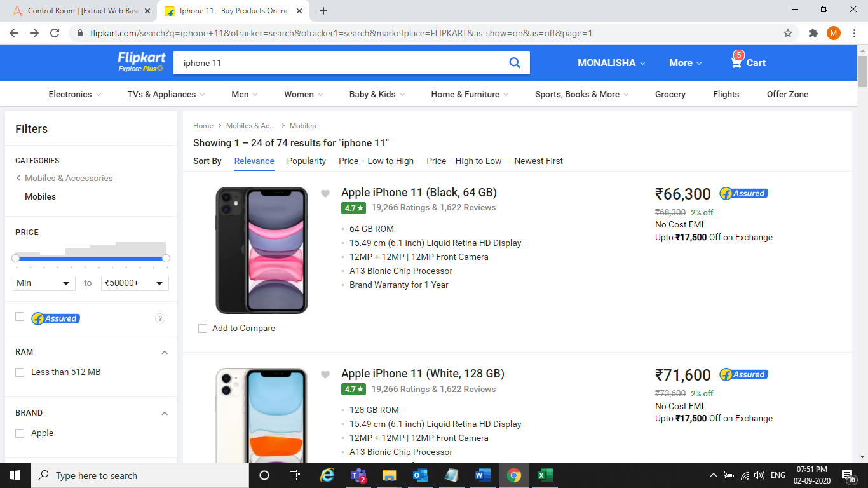
Task: Open the Assured filter help icon
Action: [160, 318]
